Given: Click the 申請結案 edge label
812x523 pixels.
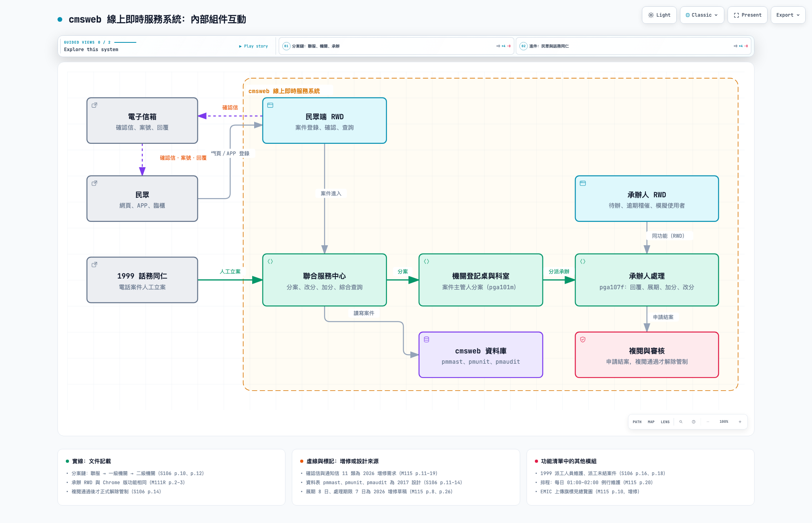Looking at the screenshot, I should click(x=663, y=317).
